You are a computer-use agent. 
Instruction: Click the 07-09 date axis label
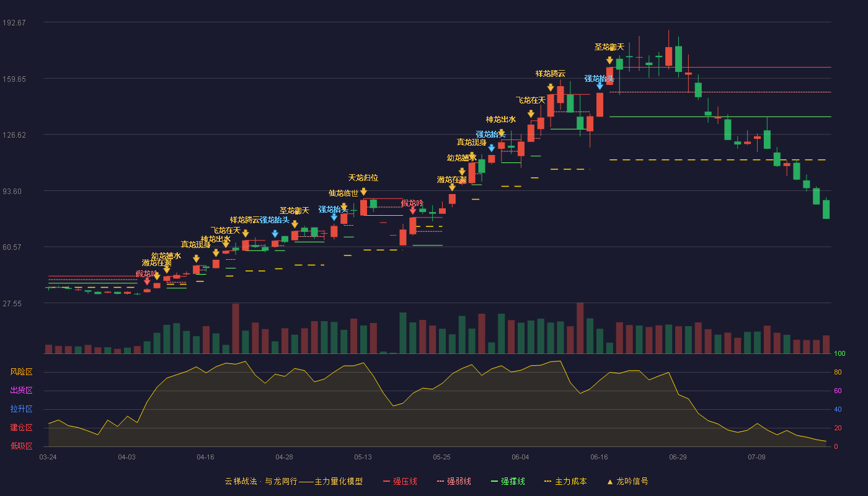(x=756, y=457)
